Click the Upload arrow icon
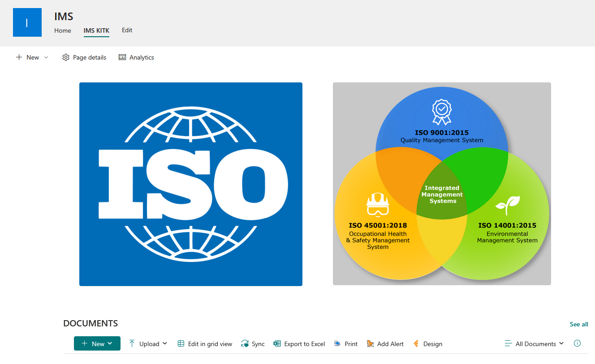Image resolution: width=595 pixels, height=364 pixels. pyautogui.click(x=132, y=343)
